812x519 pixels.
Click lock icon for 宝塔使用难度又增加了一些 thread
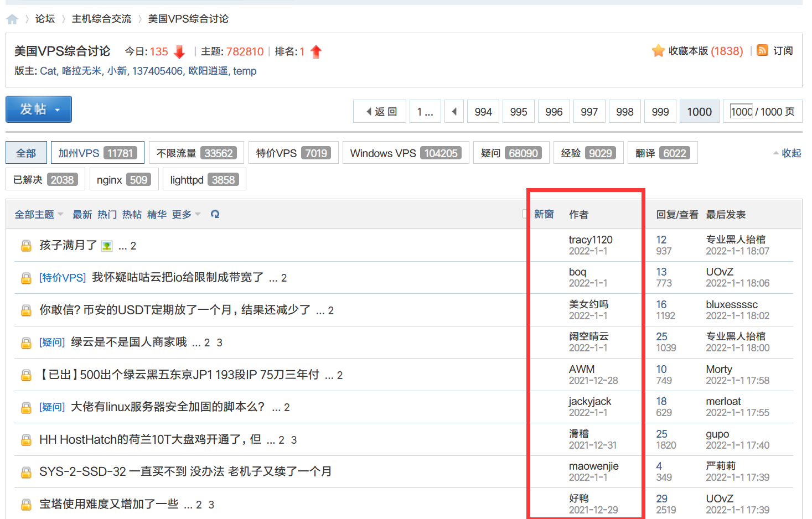click(26, 505)
